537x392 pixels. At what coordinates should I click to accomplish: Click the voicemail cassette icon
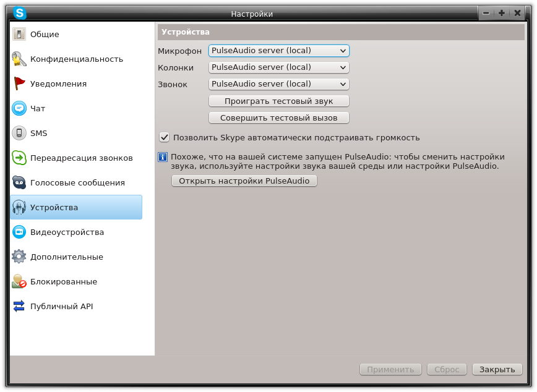pos(19,182)
